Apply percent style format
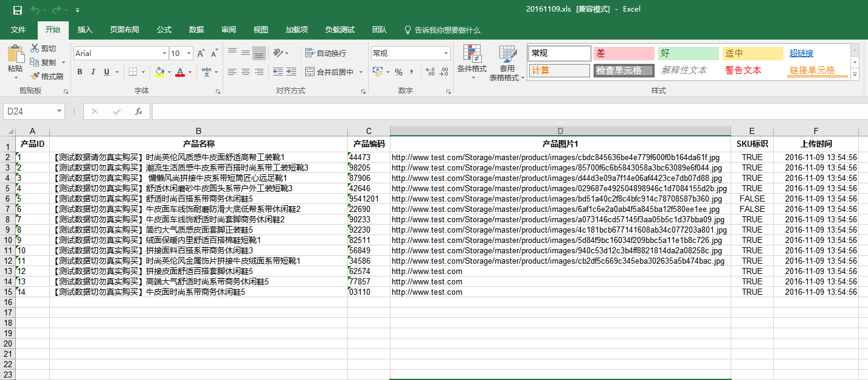 point(399,72)
